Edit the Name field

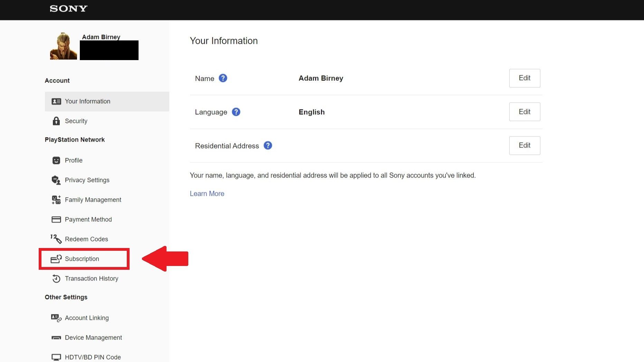[x=524, y=78]
